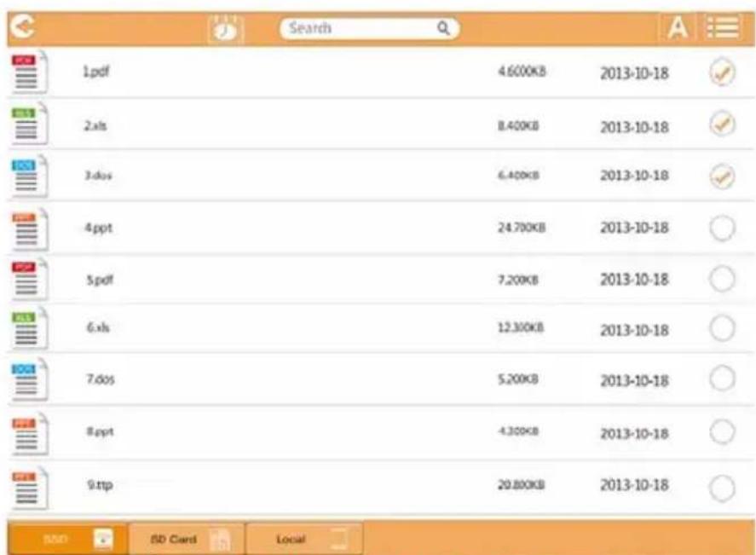Screen dimensions: 756x555
Task: Click the 4.600KB size value
Action: click(522, 72)
